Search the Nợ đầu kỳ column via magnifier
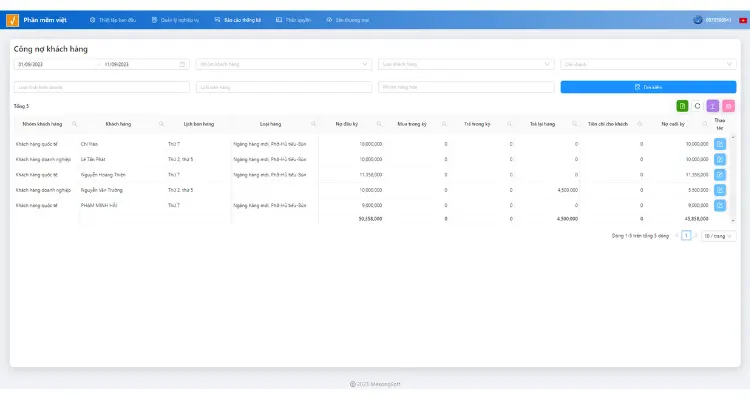The image size is (750, 400). click(379, 124)
